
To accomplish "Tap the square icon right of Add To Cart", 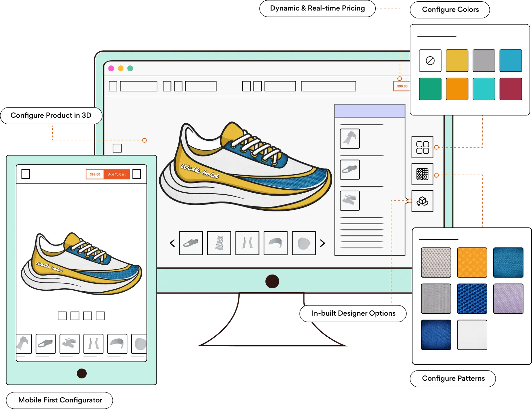I will click(x=137, y=174).
